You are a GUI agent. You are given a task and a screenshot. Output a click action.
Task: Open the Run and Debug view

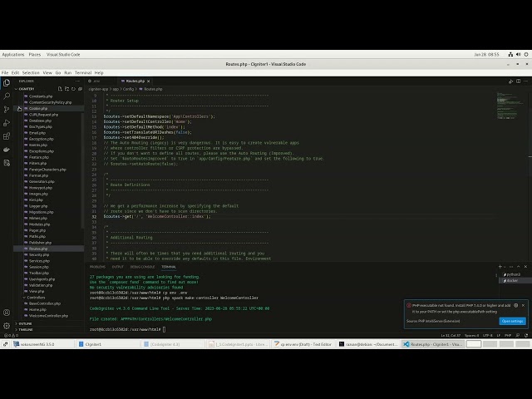pos(7,123)
